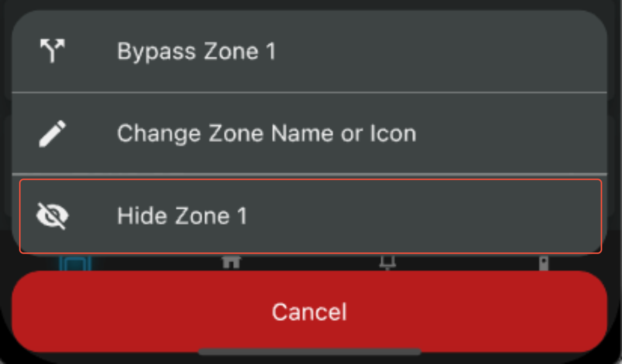Click the crossed-out eye icon
This screenshot has height=364, width=622.
click(53, 216)
